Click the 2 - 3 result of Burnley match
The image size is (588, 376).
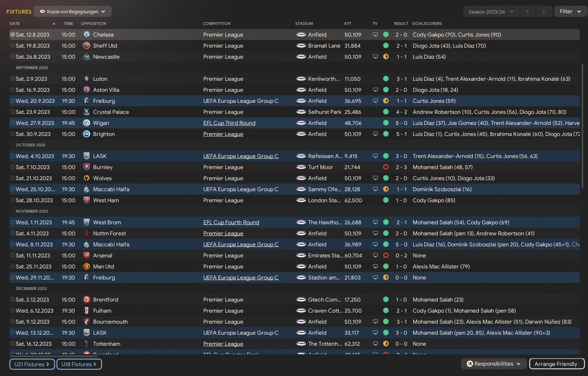401,167
